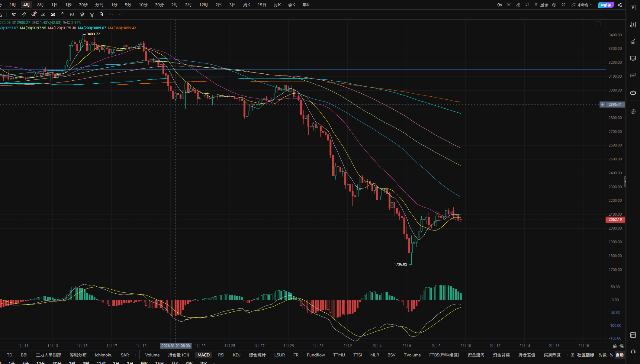
Task: Toggle 自动 auto scale option
Action: tap(620, 355)
